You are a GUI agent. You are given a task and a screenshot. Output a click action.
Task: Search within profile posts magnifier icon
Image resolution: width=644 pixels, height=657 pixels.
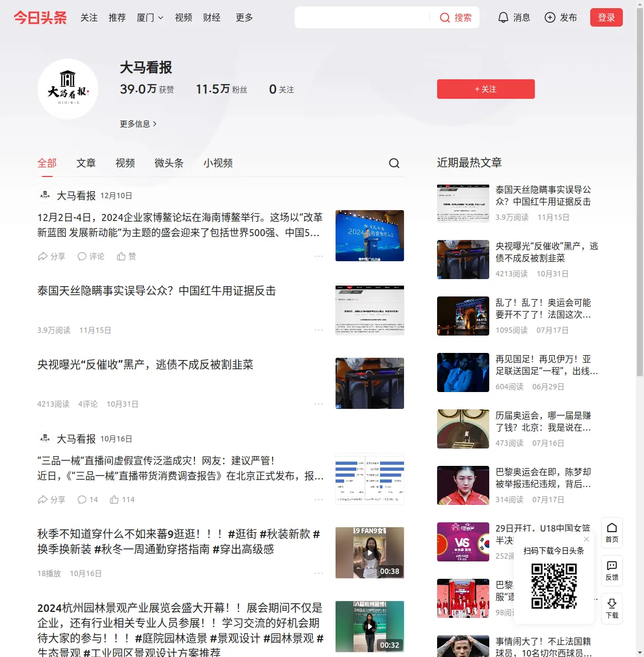coord(394,163)
